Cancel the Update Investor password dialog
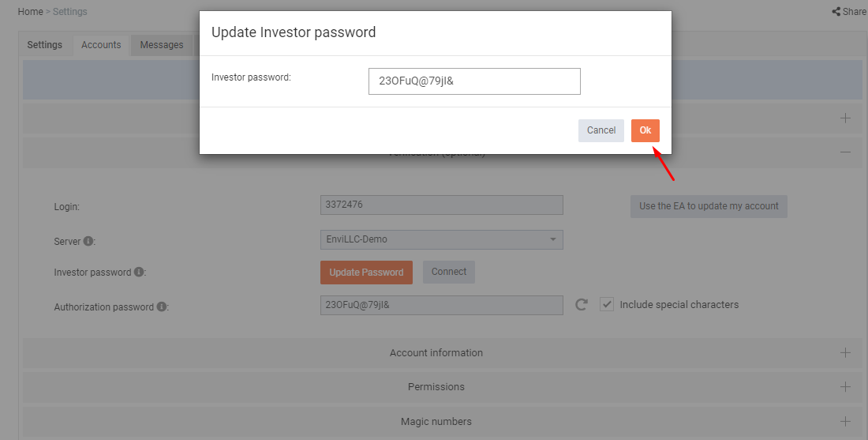Viewport: 868px width, 440px height. 601,130
